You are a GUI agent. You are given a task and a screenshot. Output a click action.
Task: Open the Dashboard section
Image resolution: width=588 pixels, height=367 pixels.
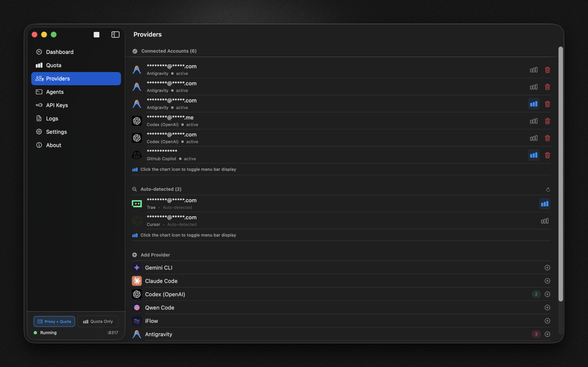point(60,52)
